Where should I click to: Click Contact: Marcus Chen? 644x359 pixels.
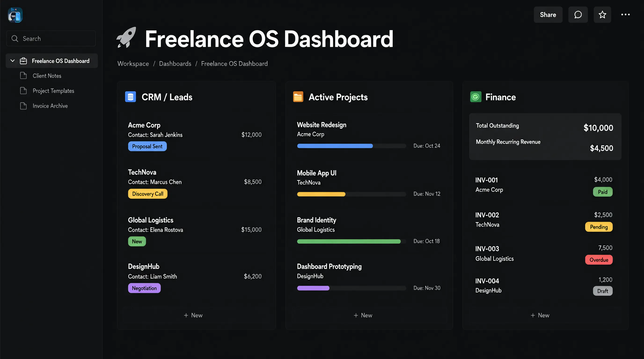[x=155, y=182]
